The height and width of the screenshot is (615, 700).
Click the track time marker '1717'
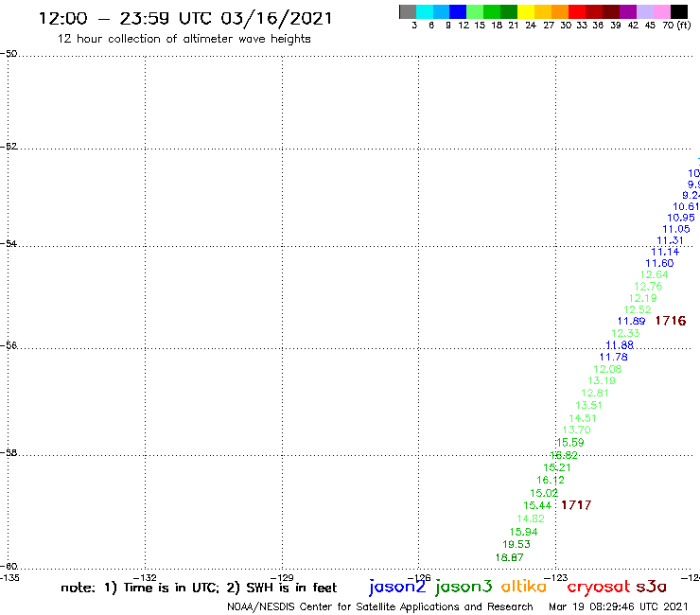[576, 505]
